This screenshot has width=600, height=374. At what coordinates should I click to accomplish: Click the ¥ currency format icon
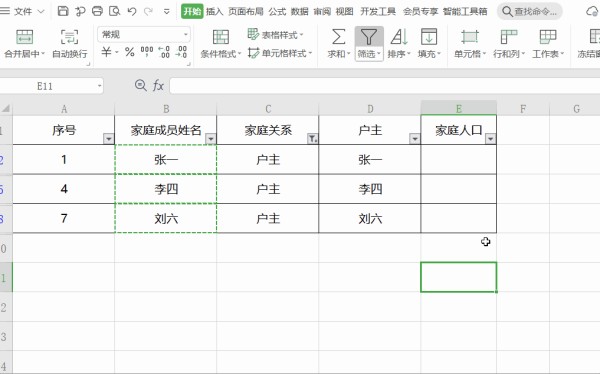tap(106, 51)
